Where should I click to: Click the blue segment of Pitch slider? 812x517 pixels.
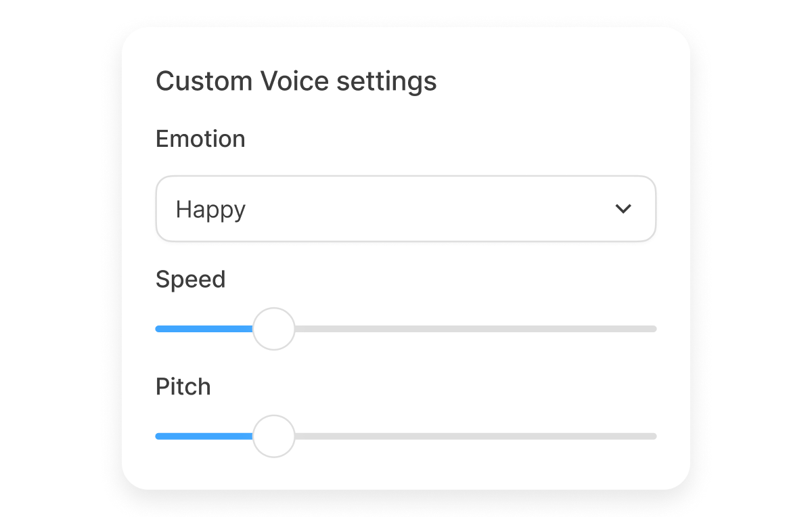click(x=203, y=436)
